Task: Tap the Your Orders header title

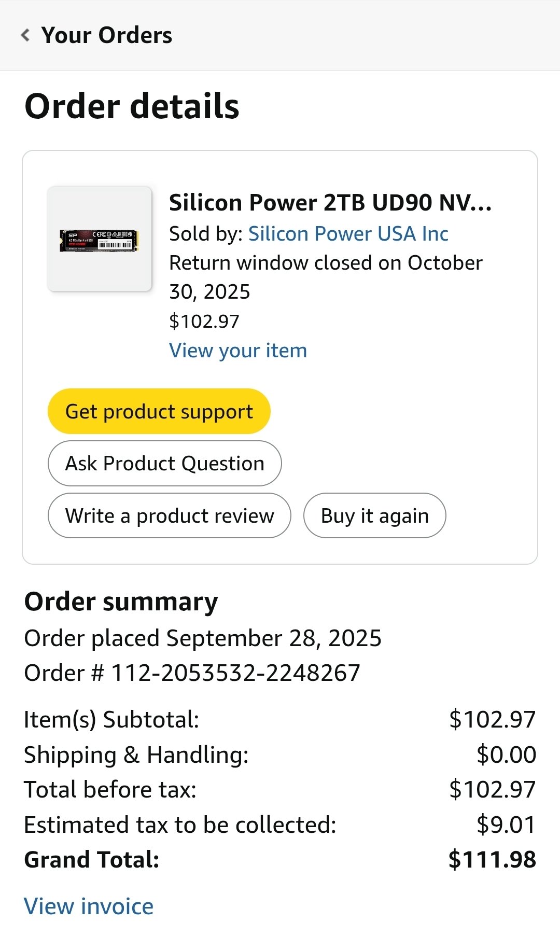Action: [x=107, y=35]
